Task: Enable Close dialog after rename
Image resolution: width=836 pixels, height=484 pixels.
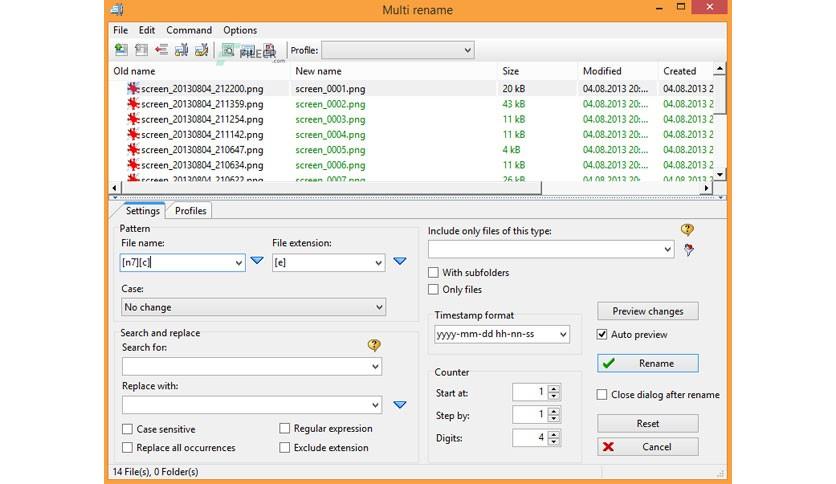Action: 602,394
